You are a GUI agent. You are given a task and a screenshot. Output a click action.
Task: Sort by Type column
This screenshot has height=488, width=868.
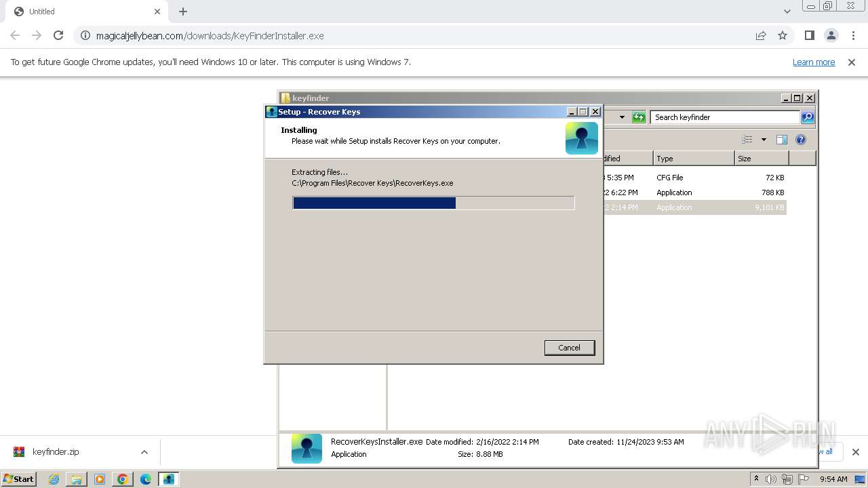[694, 159]
